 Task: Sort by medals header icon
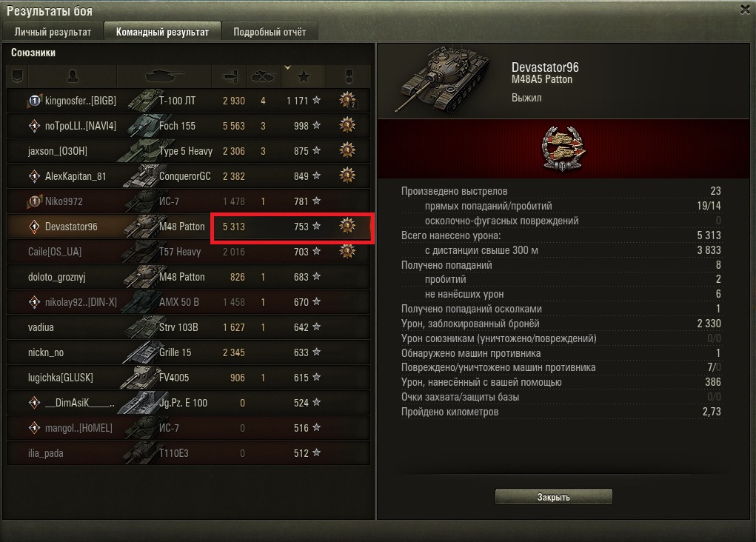coord(349,76)
